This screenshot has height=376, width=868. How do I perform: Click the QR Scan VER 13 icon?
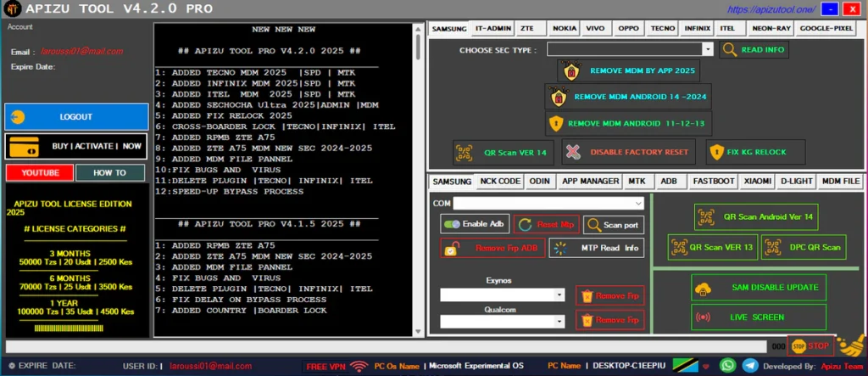click(x=679, y=247)
